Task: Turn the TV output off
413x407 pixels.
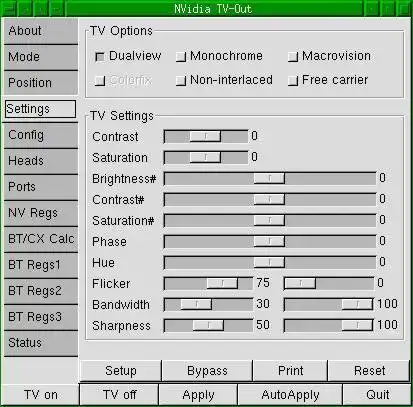Action: coord(119,395)
